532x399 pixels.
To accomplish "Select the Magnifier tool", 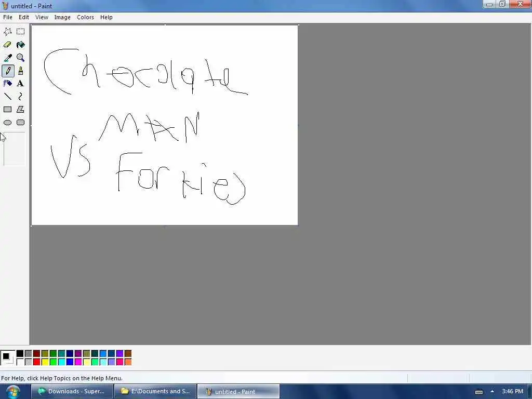I will [21, 58].
